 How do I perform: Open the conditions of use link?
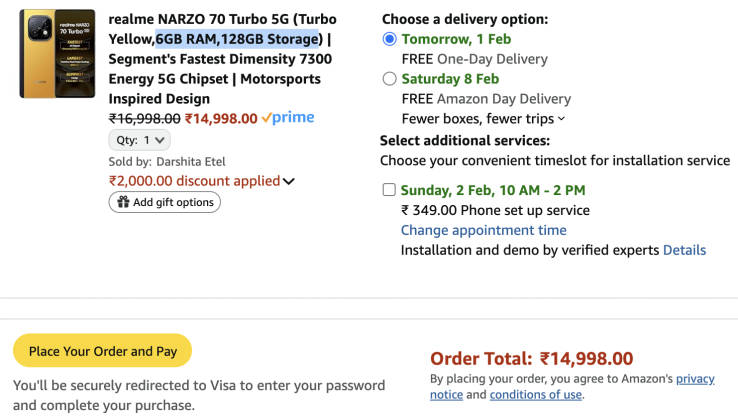535,394
